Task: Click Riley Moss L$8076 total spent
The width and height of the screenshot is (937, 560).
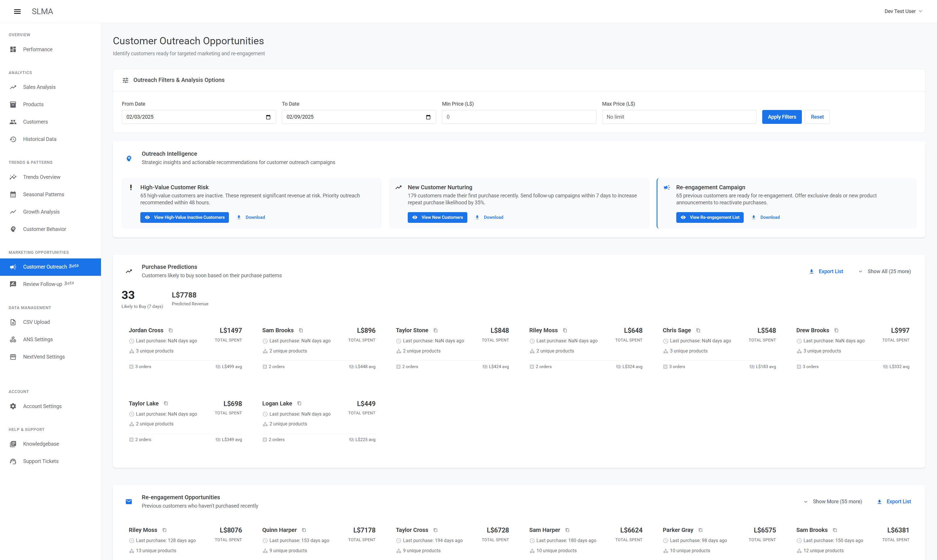Action: (230, 530)
